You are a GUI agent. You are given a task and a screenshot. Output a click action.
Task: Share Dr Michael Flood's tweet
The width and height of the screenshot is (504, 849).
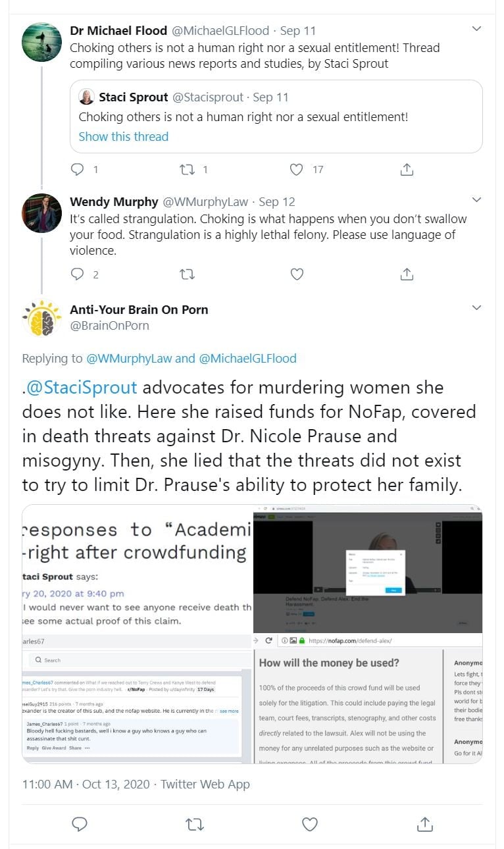click(407, 170)
